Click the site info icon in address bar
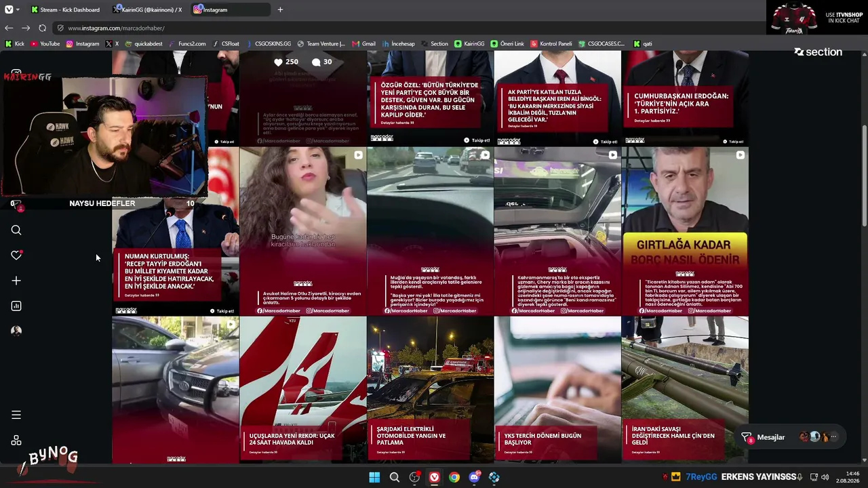Screen dimensions: 868x488 point(60,28)
